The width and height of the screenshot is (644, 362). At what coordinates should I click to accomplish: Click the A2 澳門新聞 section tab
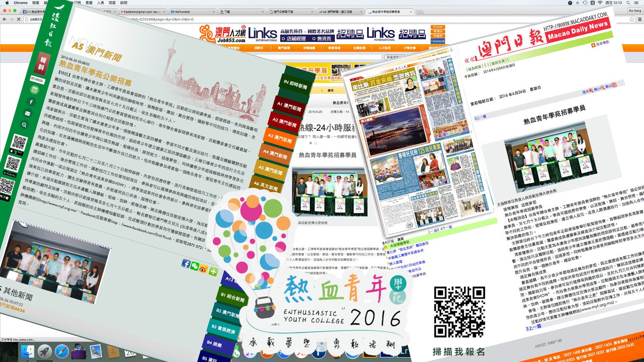coord(285,121)
